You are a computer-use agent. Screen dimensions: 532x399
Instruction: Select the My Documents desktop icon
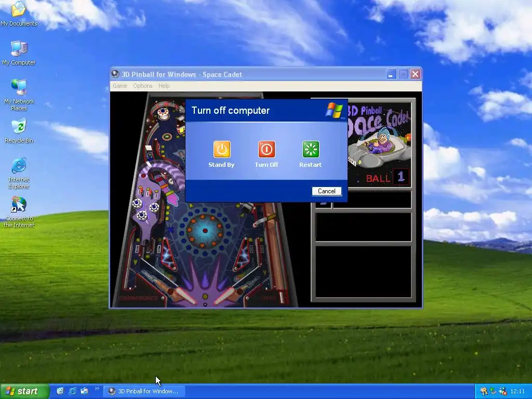[19, 14]
